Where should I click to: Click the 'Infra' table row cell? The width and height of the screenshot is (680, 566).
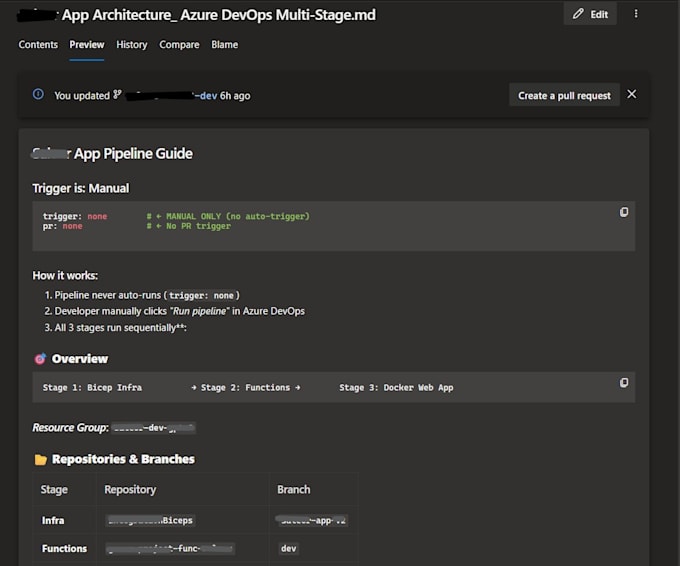point(53,520)
